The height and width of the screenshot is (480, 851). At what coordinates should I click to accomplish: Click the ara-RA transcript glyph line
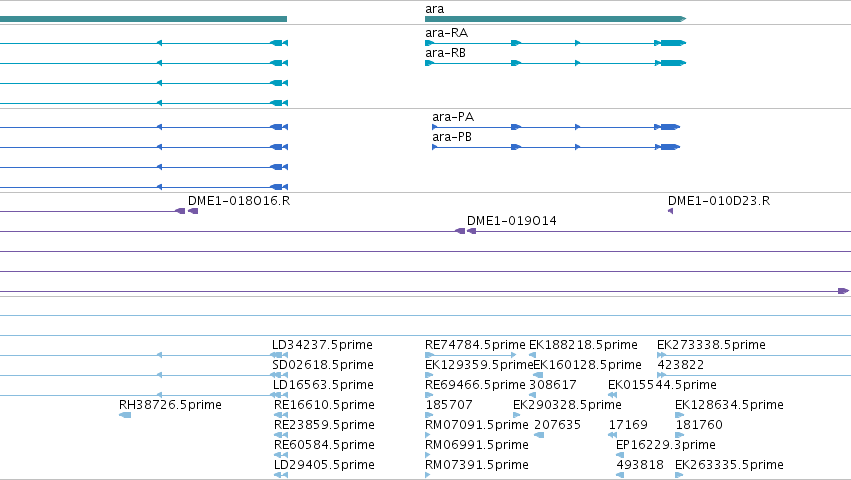[x=556, y=43]
